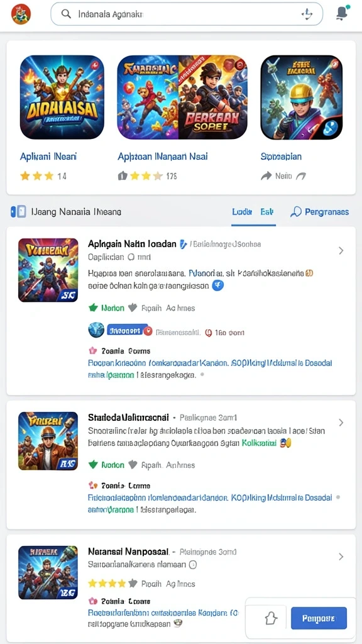Click the blue verified badge after Aplngain Natin

tap(183, 244)
